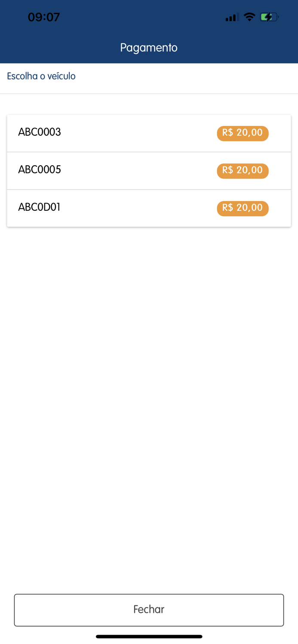This screenshot has height=644, width=298.
Task: Select the R$ 20,00 badge for ABC0005
Action: pos(242,171)
